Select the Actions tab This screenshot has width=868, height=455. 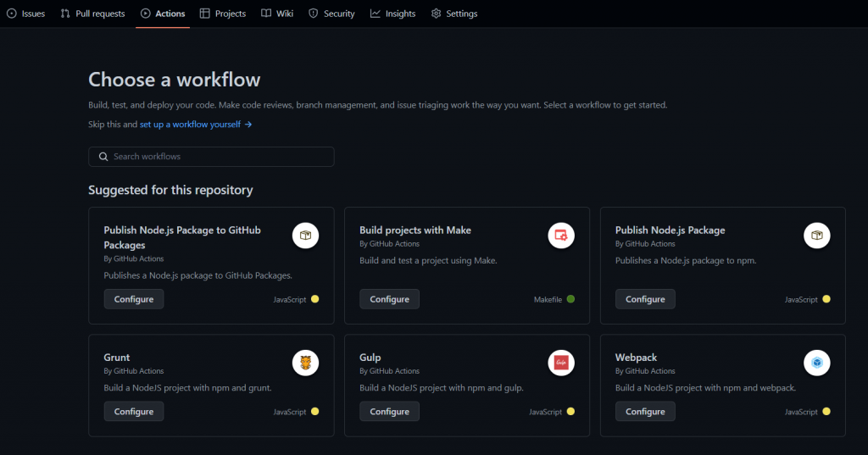coord(163,14)
